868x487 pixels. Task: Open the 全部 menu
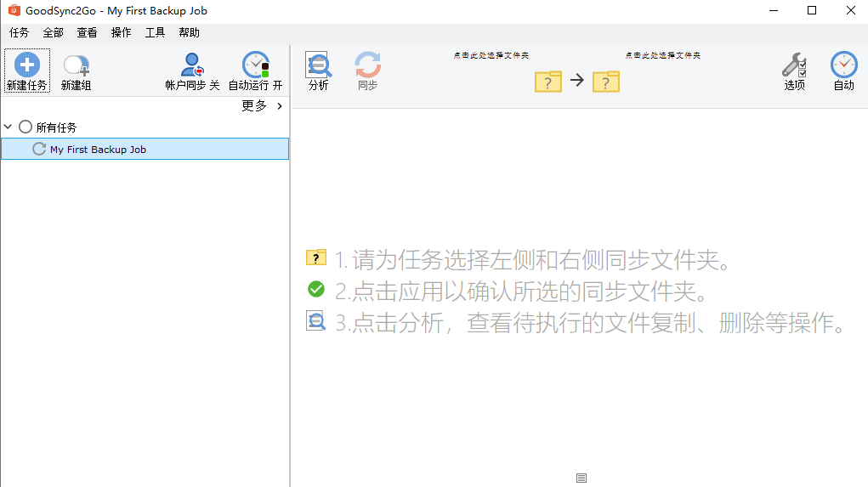[54, 32]
